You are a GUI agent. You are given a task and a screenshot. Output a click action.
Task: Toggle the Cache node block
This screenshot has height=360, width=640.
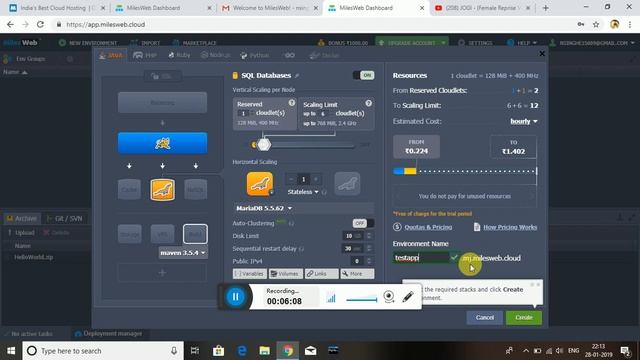click(129, 190)
